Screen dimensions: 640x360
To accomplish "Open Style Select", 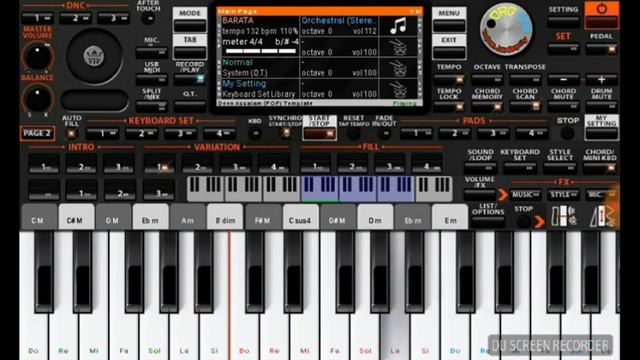I will coord(560,168).
